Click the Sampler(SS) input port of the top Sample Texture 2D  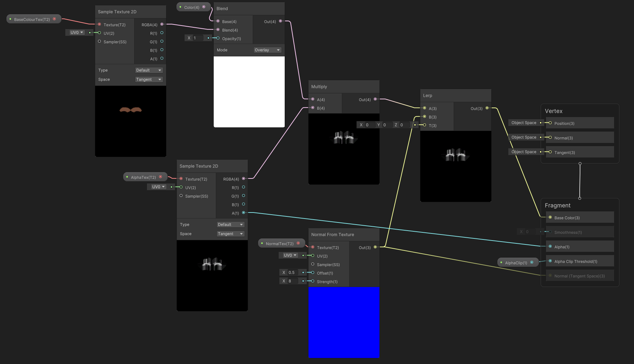(x=99, y=41)
